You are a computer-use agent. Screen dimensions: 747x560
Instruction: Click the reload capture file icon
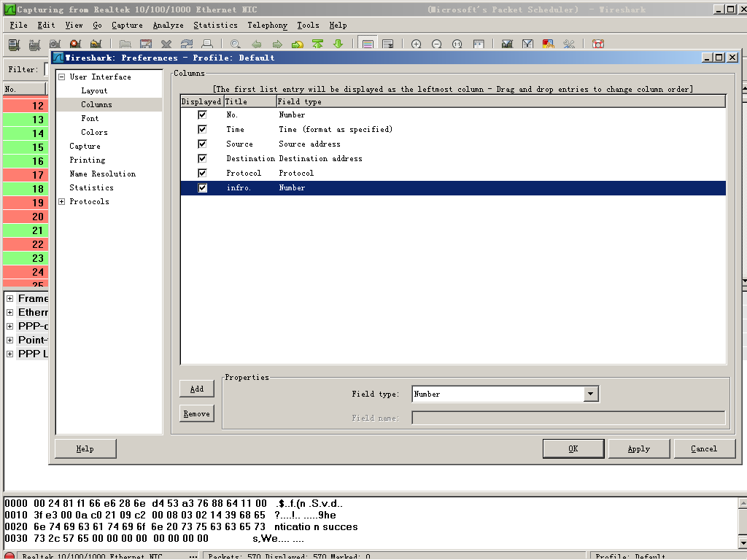pyautogui.click(x=187, y=44)
